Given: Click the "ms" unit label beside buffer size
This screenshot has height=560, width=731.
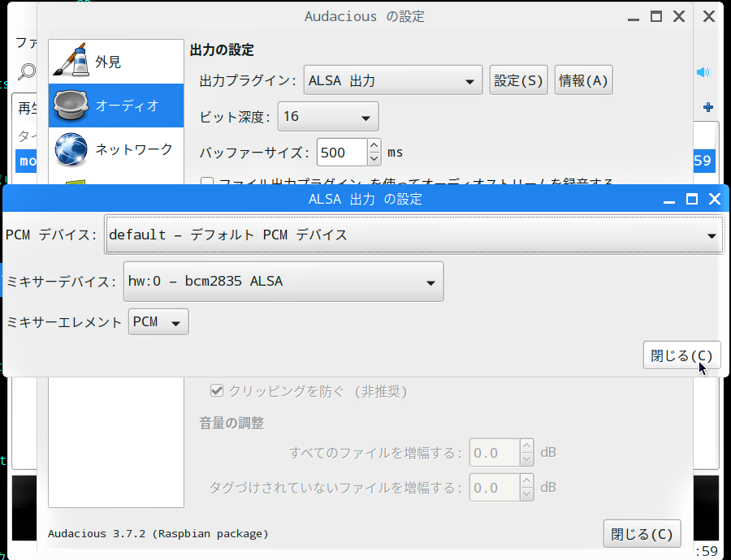Looking at the screenshot, I should pyautogui.click(x=395, y=153).
